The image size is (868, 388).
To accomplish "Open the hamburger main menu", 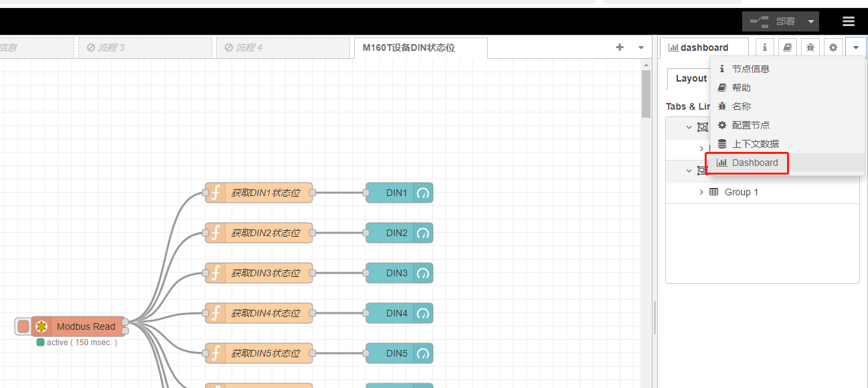I will 849,21.
